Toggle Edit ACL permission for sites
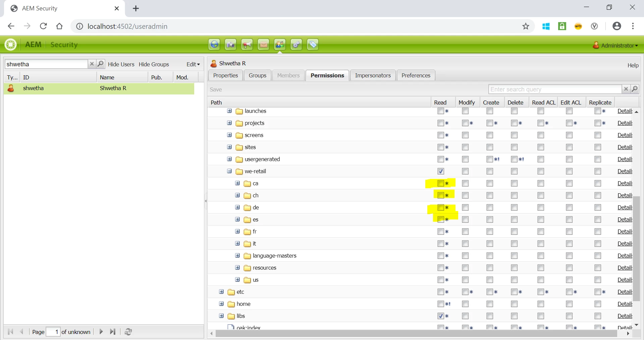The width and height of the screenshot is (644, 340). click(x=569, y=147)
